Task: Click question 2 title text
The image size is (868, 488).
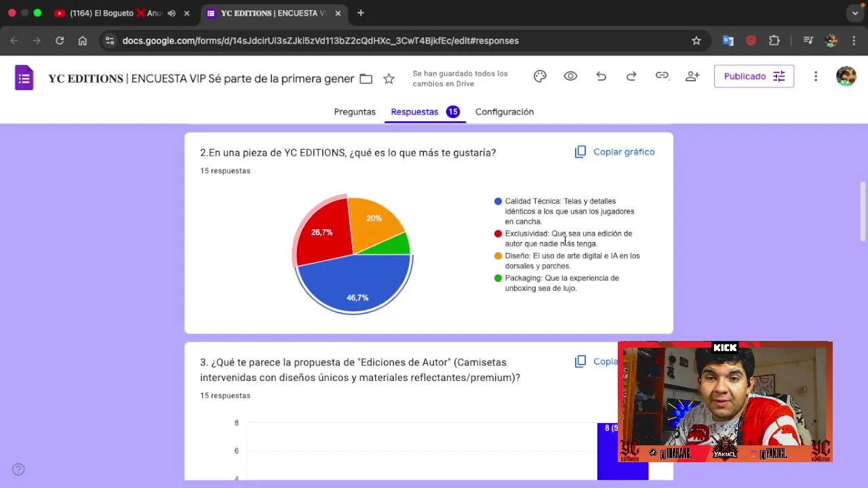Action: click(348, 152)
